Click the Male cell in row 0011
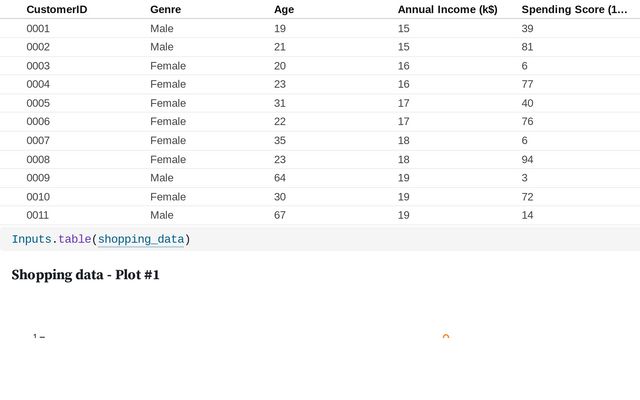 (162, 215)
